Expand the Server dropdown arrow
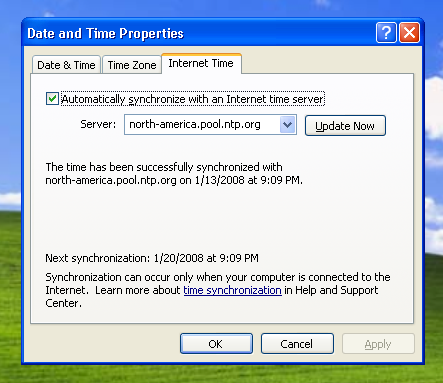The width and height of the screenshot is (443, 383). 287,125
